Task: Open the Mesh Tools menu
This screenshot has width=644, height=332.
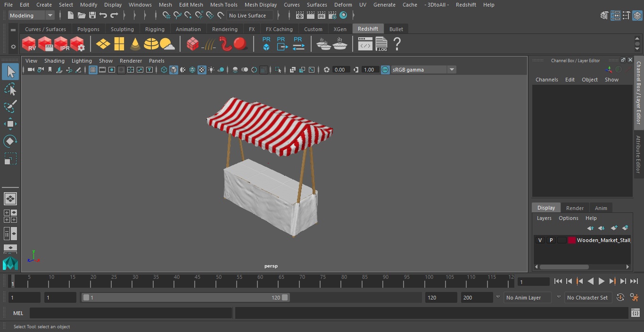Action: 223,5
